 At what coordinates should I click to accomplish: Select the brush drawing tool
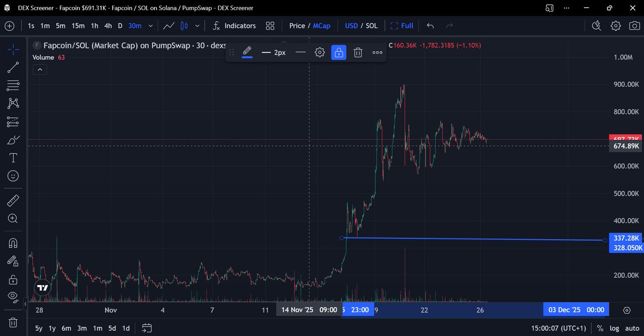point(13,140)
